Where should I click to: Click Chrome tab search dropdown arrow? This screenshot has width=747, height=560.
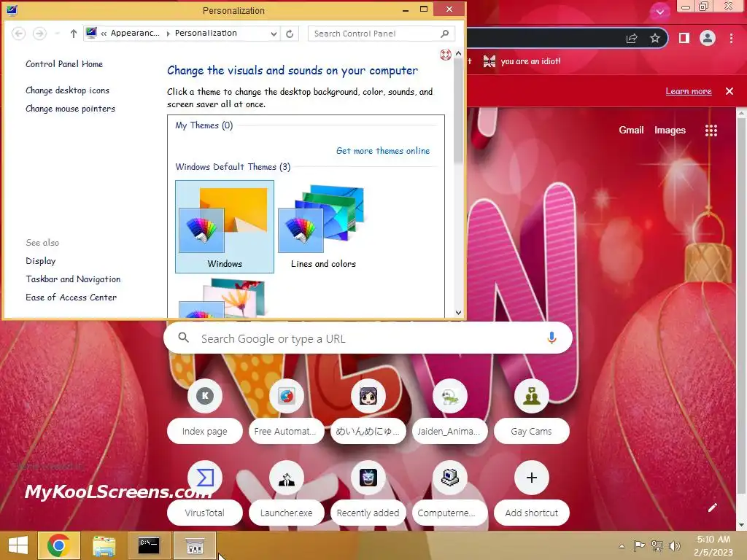click(x=659, y=12)
